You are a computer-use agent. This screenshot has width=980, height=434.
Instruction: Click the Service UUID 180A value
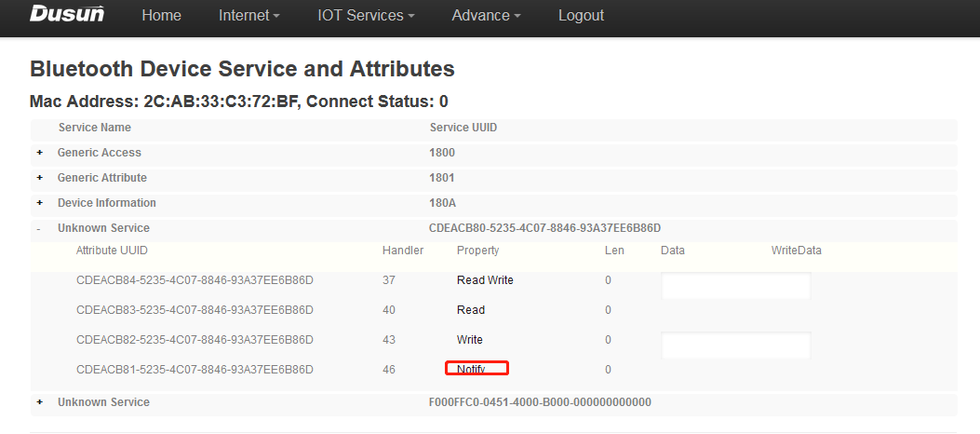pos(441,203)
